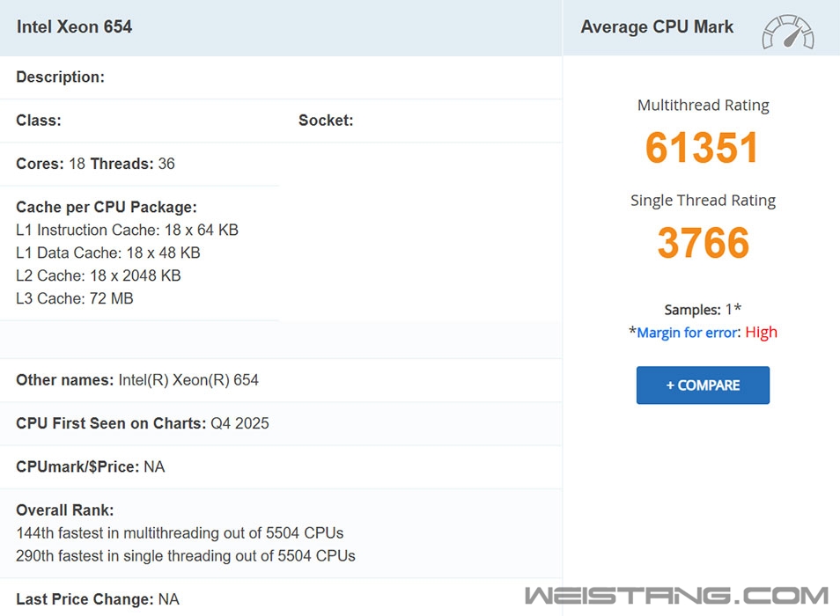Select the Average CPU Mark heading
Screen dimensions: 840x616
(657, 27)
